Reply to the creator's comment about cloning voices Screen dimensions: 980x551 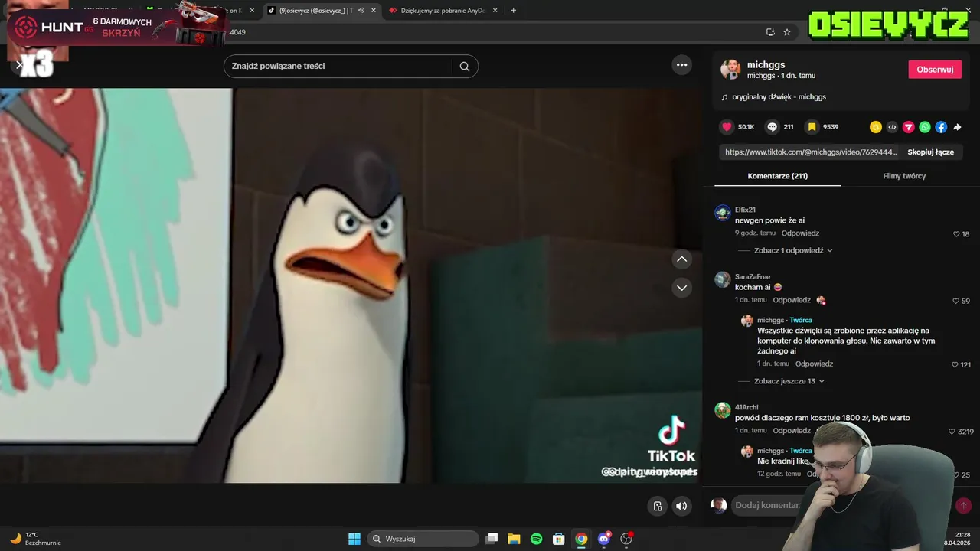[x=814, y=364]
